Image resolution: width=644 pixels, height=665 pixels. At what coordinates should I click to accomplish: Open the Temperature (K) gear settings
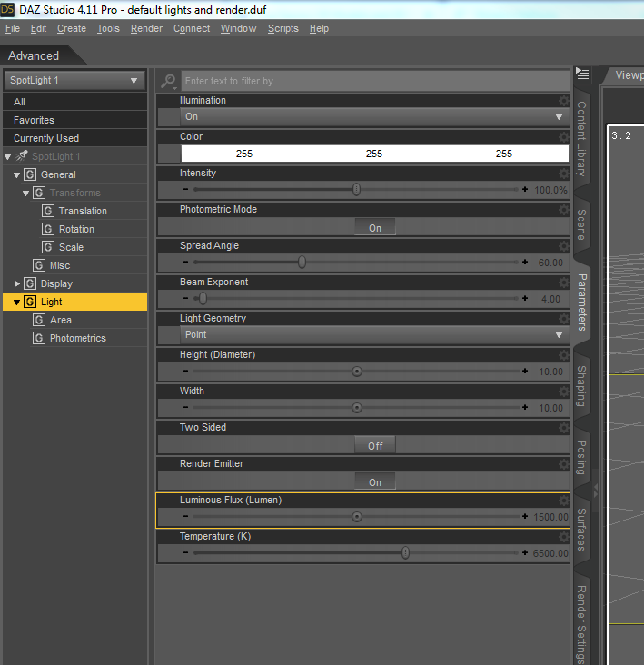tap(563, 537)
